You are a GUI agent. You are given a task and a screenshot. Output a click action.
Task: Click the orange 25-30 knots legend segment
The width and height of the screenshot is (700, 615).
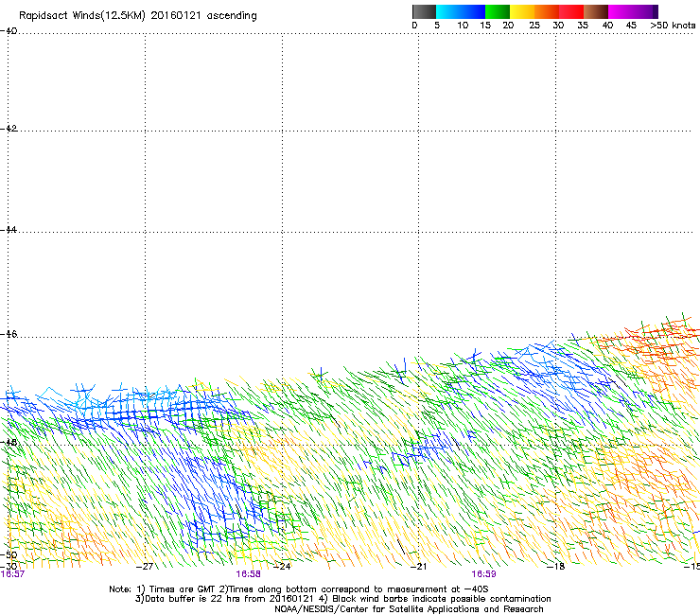click(x=547, y=11)
